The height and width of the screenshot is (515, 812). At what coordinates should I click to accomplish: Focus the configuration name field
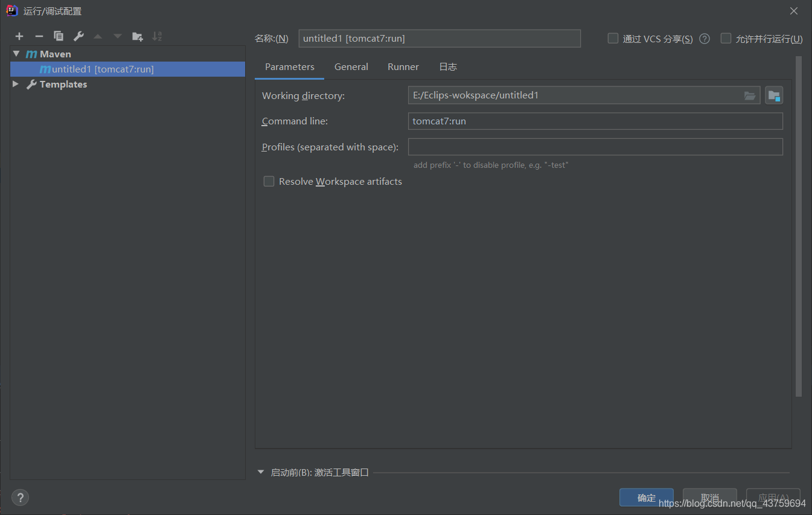pos(440,39)
